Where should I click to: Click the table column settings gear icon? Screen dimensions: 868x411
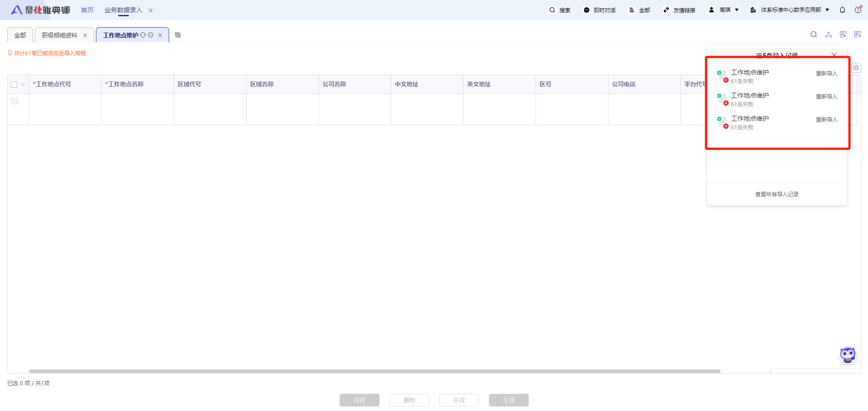(856, 68)
